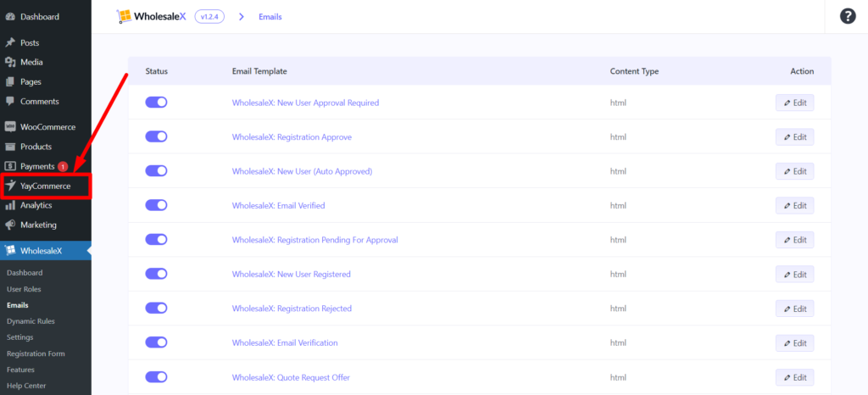Open 'WholesaleX: Quote Request Offer' link
This screenshot has height=395, width=868.
pyautogui.click(x=292, y=377)
